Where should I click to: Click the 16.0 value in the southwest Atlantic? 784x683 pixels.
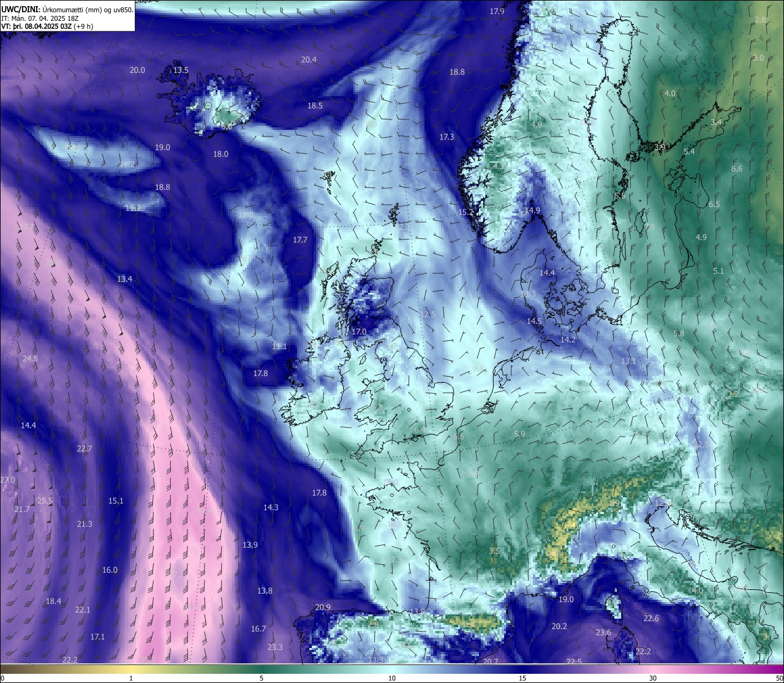[x=110, y=570]
